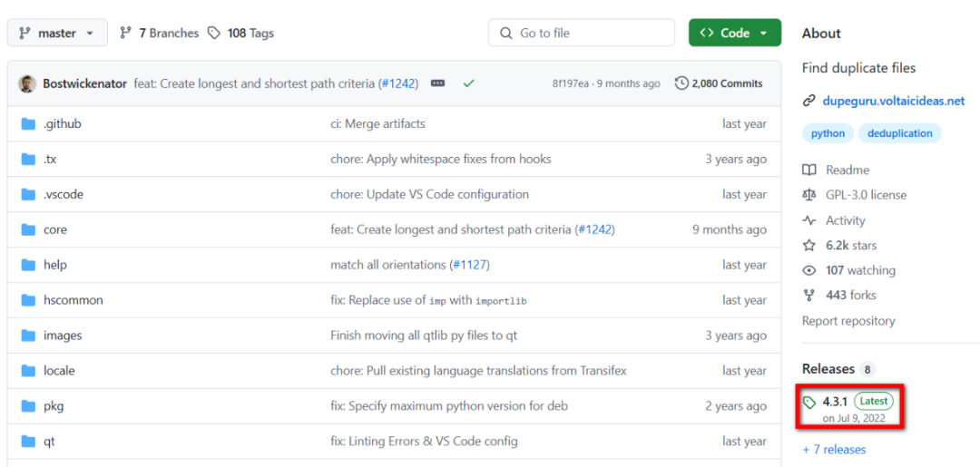Open the green Code dropdown button
Image resolution: width=980 pixels, height=467 pixels.
point(734,33)
